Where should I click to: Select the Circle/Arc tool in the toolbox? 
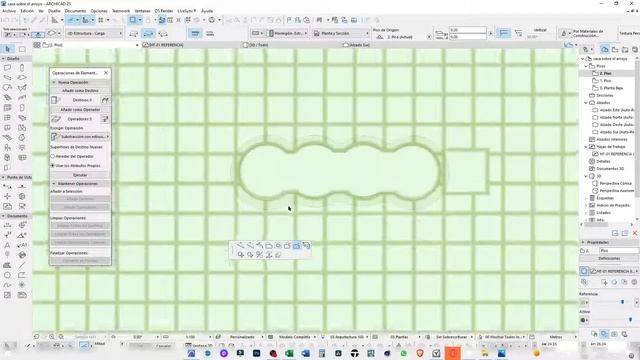[7, 275]
